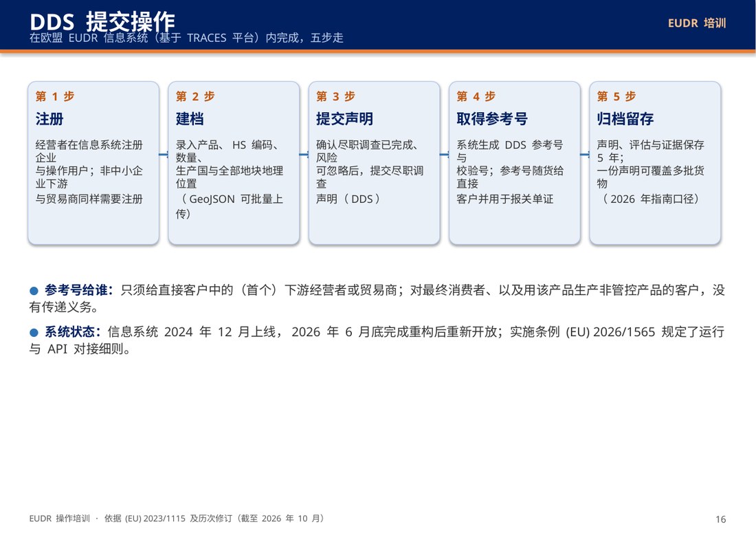Select the "第 3 步" step label

(335, 96)
